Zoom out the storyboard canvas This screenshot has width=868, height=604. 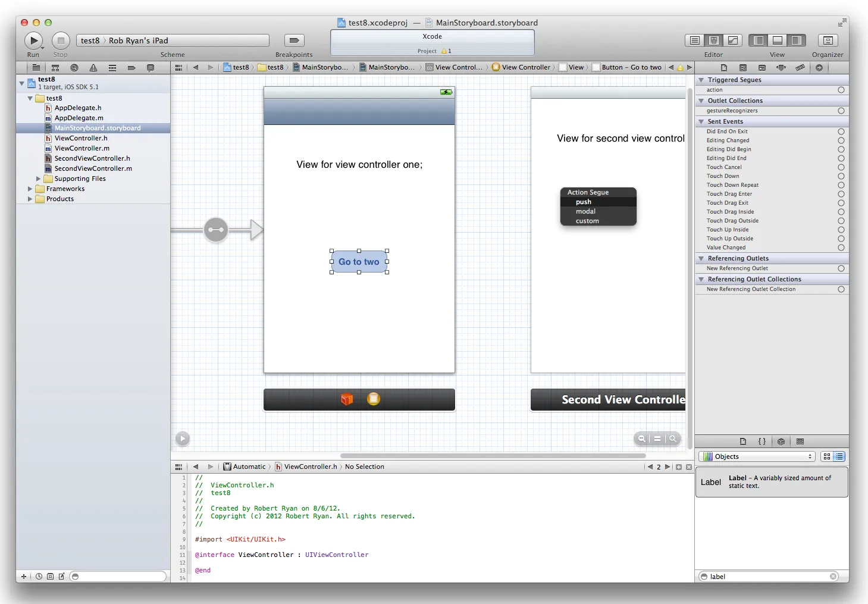pyautogui.click(x=642, y=439)
